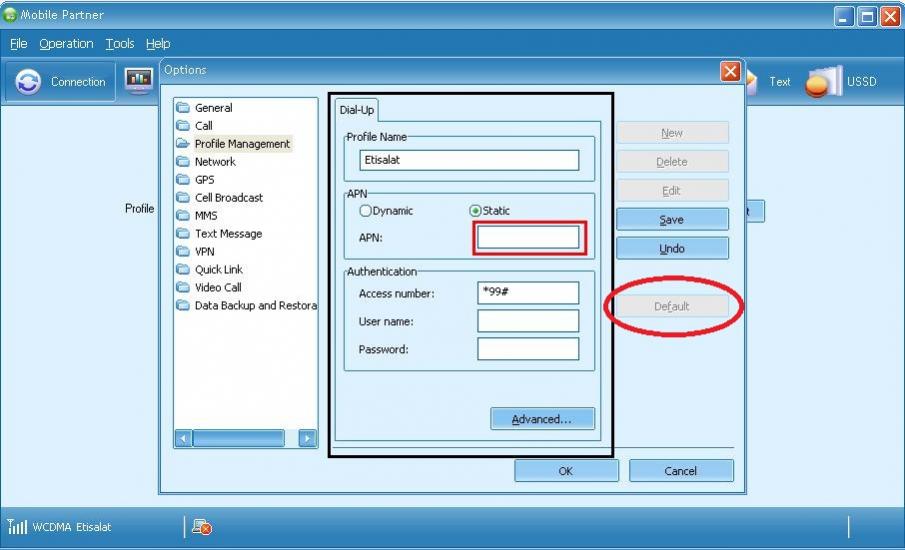This screenshot has width=905, height=550.
Task: Open the File menu
Action: [x=18, y=44]
